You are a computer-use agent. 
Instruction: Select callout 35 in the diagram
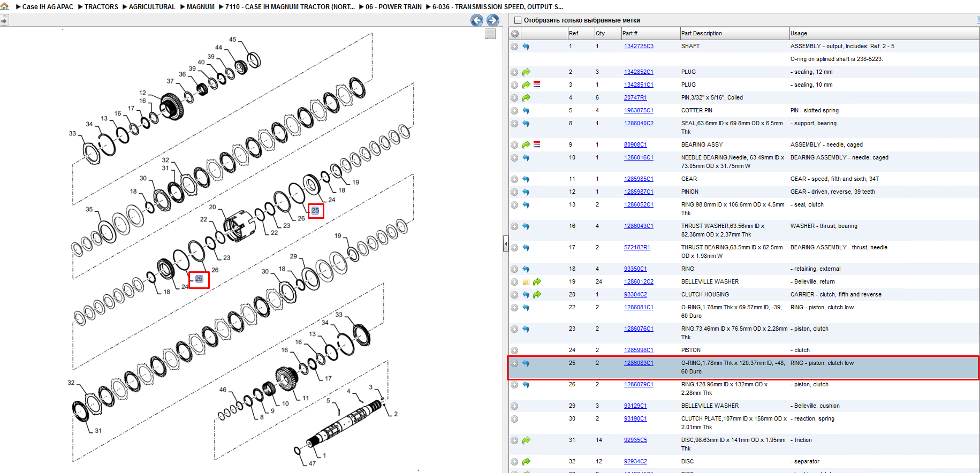(89, 209)
